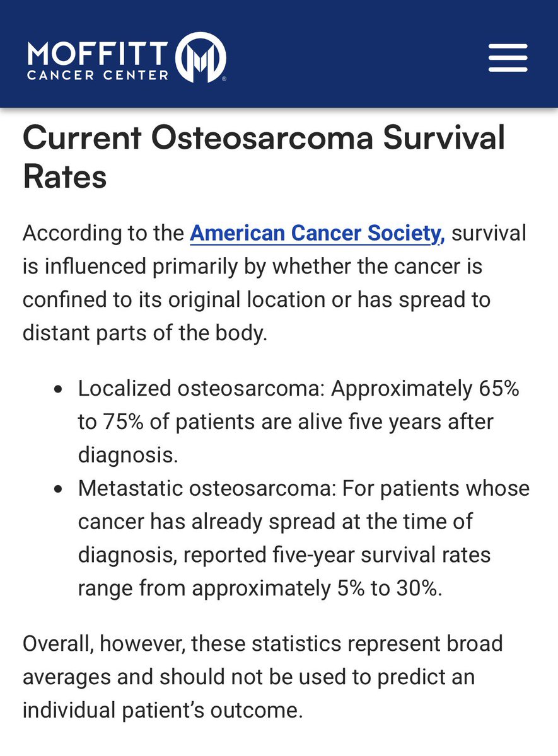The width and height of the screenshot is (558, 756).
Task: Select the Metastatic osteosarcoma bullet text
Action: 304,537
